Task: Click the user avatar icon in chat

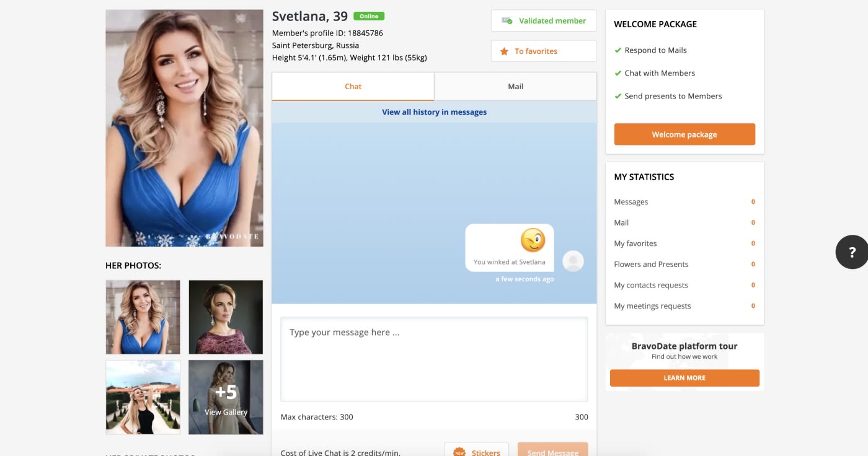Action: tap(573, 261)
